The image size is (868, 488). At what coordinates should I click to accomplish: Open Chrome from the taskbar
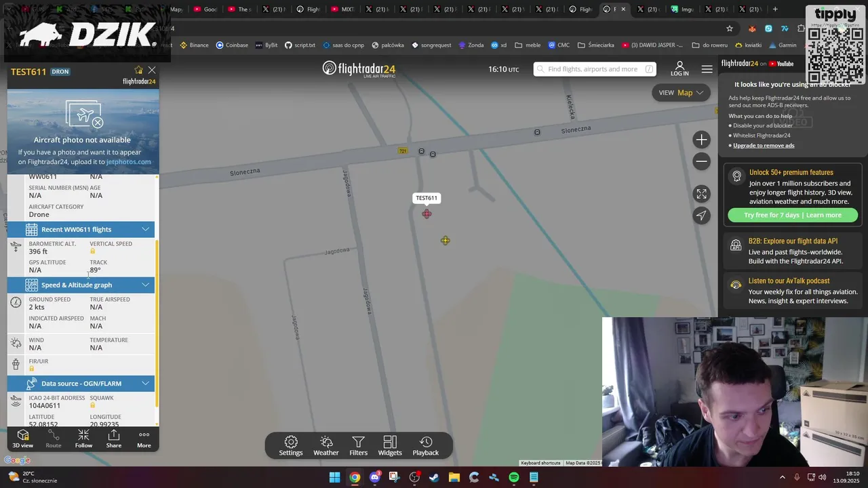click(x=355, y=477)
